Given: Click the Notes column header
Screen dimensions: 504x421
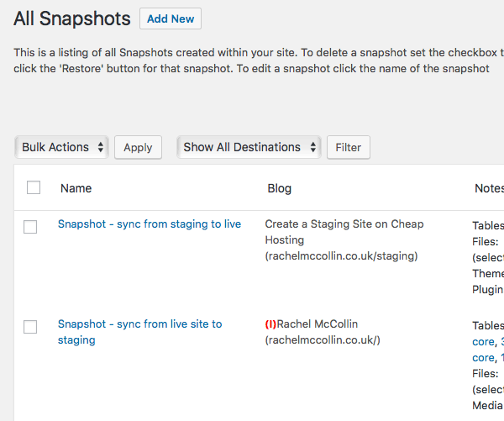Looking at the screenshot, I should click(x=489, y=188).
